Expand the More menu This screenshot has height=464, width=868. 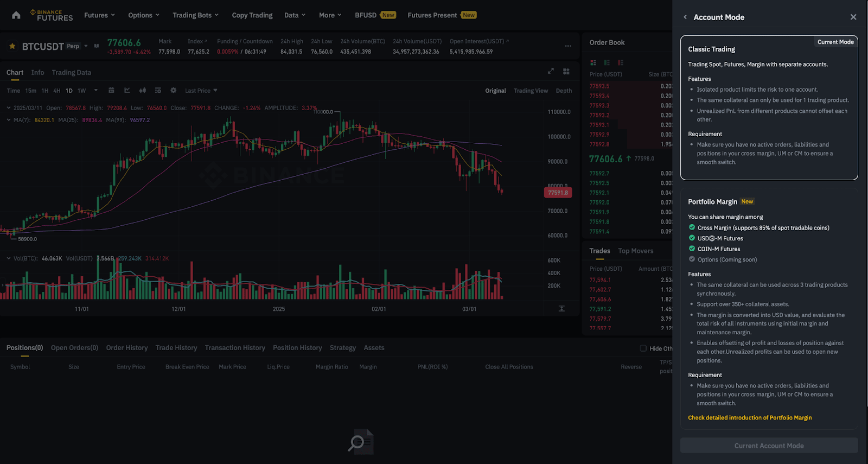click(330, 15)
